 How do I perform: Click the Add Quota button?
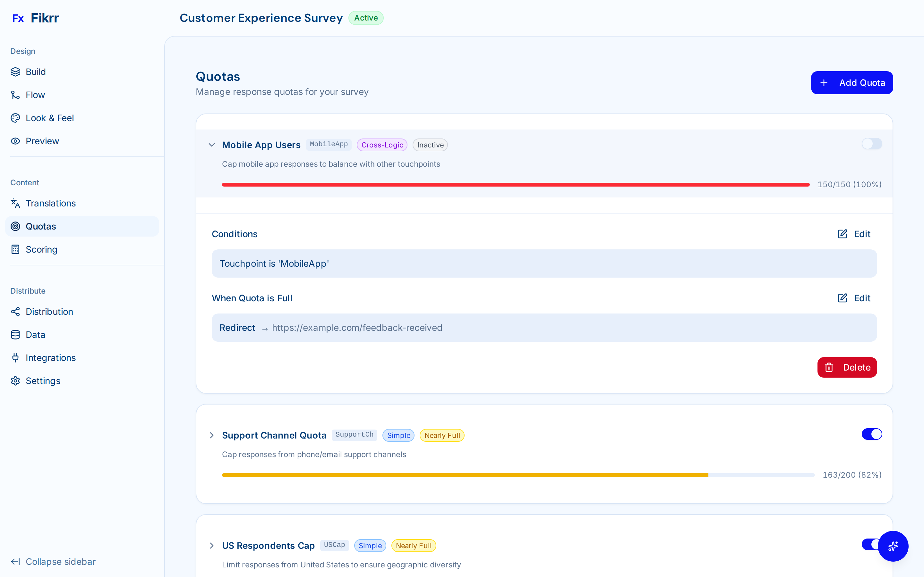(851, 82)
